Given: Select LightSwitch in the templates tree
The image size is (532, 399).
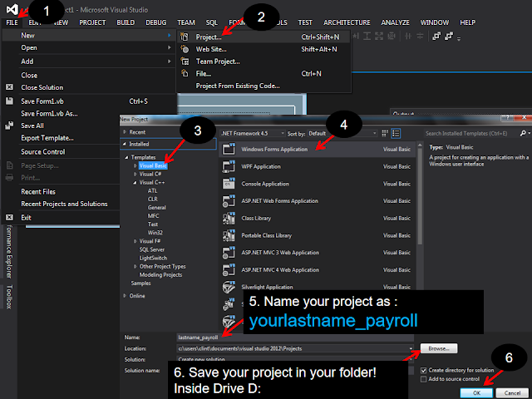Looking at the screenshot, I should click(x=153, y=258).
